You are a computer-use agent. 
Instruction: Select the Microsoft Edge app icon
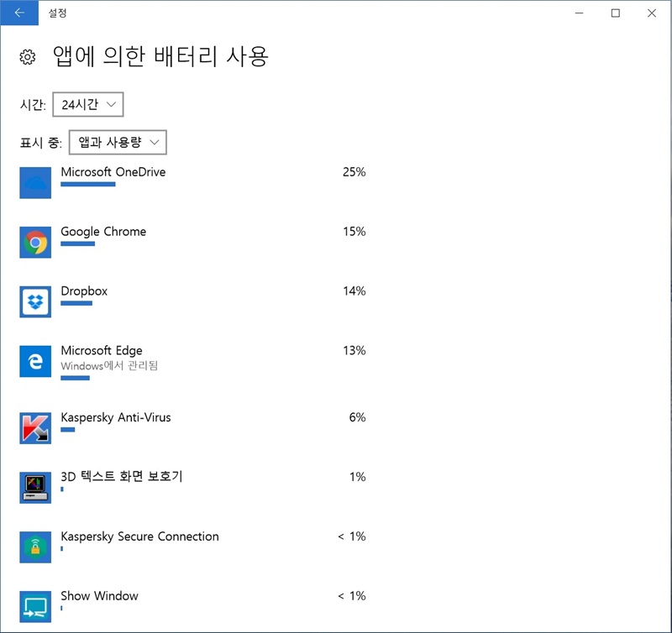[x=35, y=362]
